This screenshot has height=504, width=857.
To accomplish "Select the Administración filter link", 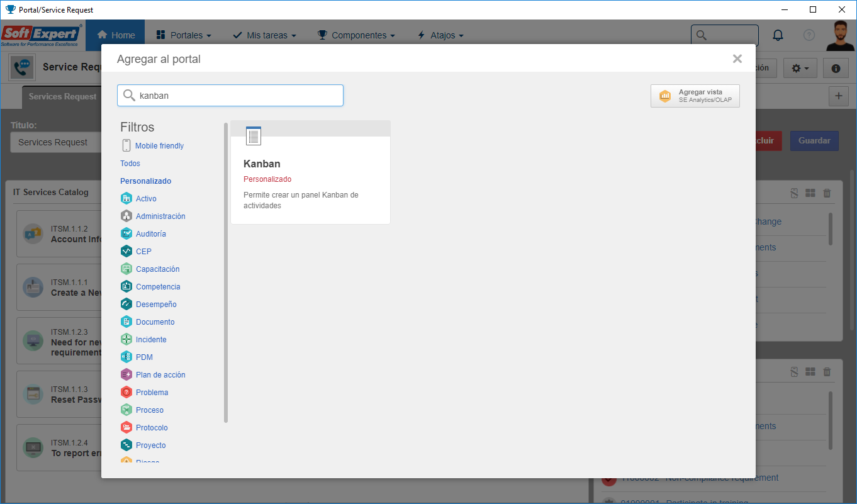I will click(x=160, y=216).
